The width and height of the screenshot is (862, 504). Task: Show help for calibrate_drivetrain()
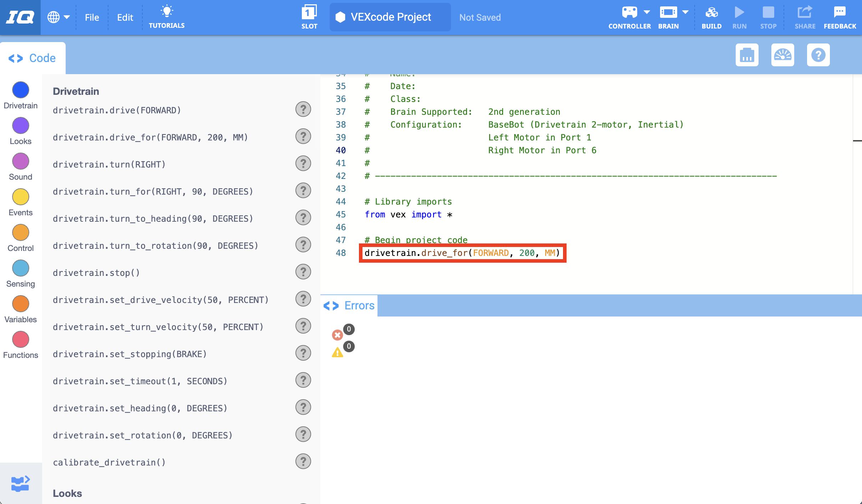coord(303,461)
